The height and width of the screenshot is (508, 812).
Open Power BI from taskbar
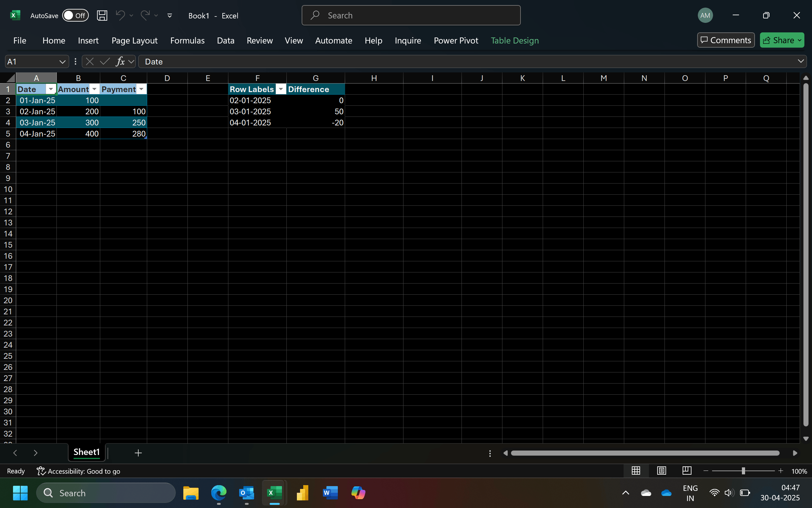302,493
